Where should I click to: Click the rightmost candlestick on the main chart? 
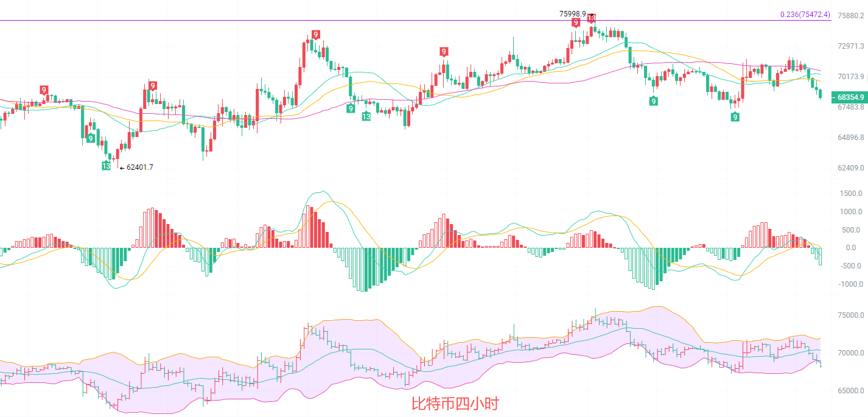[x=821, y=94]
